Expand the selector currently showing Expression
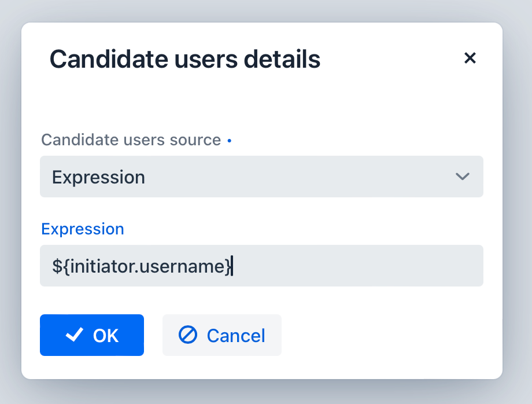 [x=261, y=177]
